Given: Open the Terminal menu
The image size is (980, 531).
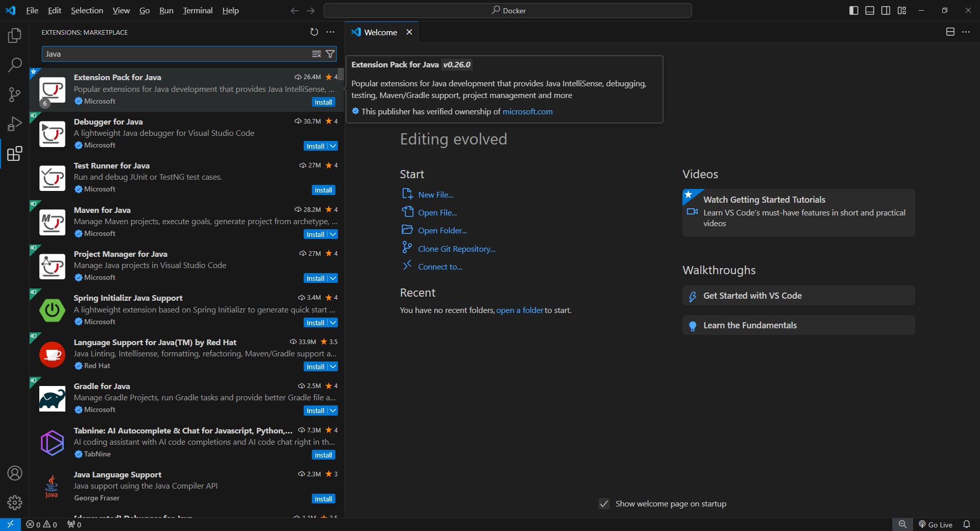Looking at the screenshot, I should pyautogui.click(x=197, y=10).
